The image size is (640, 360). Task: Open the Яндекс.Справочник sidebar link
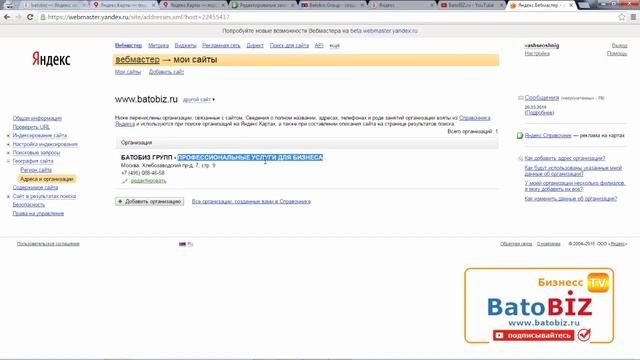[548, 136]
